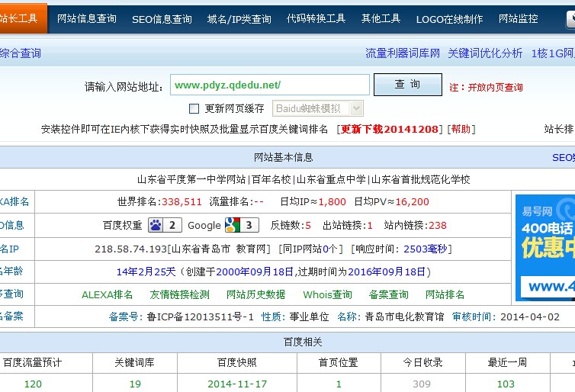The height and width of the screenshot is (392, 575).
Task: Click 更新下载20141208 link
Action: pyautogui.click(x=390, y=129)
